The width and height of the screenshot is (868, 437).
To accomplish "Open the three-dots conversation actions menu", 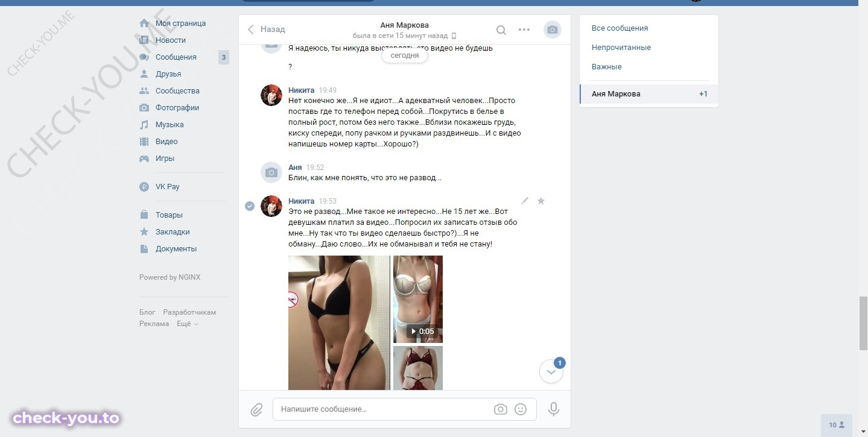I will tap(524, 30).
